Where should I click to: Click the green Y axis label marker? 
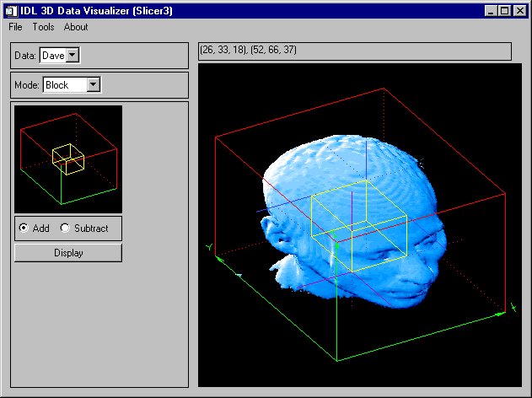click(x=208, y=248)
